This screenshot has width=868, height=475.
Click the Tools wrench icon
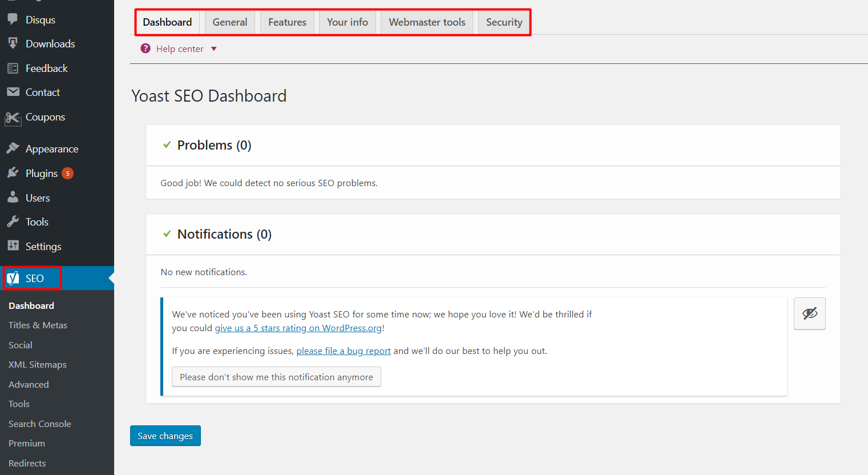pos(13,222)
